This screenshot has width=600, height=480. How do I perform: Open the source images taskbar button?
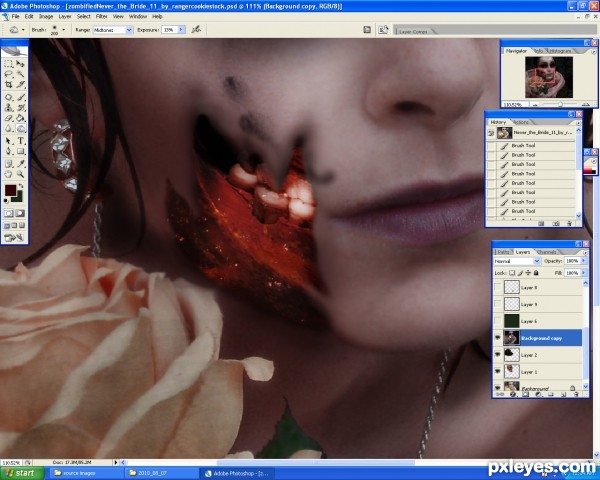pyautogui.click(x=86, y=473)
